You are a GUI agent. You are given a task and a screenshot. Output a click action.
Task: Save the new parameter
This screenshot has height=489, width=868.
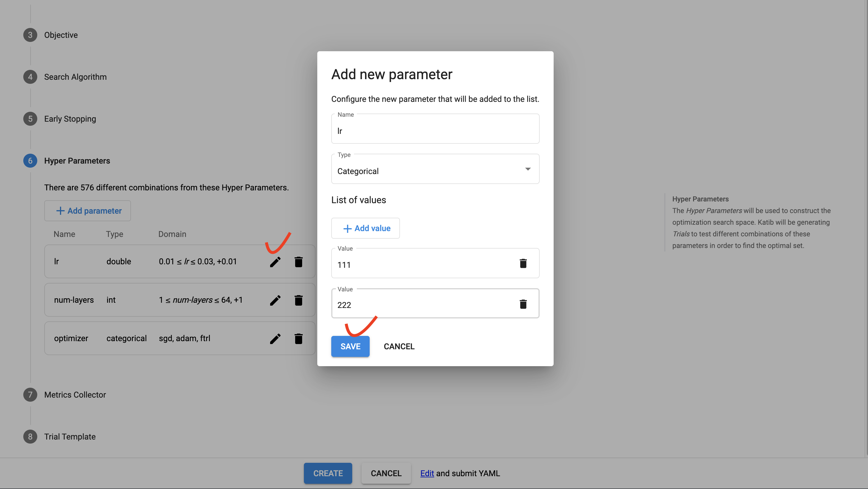(x=350, y=346)
